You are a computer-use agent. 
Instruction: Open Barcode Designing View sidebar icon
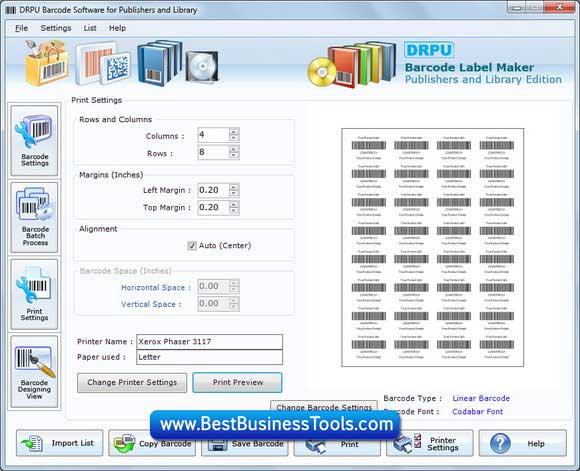click(34, 371)
